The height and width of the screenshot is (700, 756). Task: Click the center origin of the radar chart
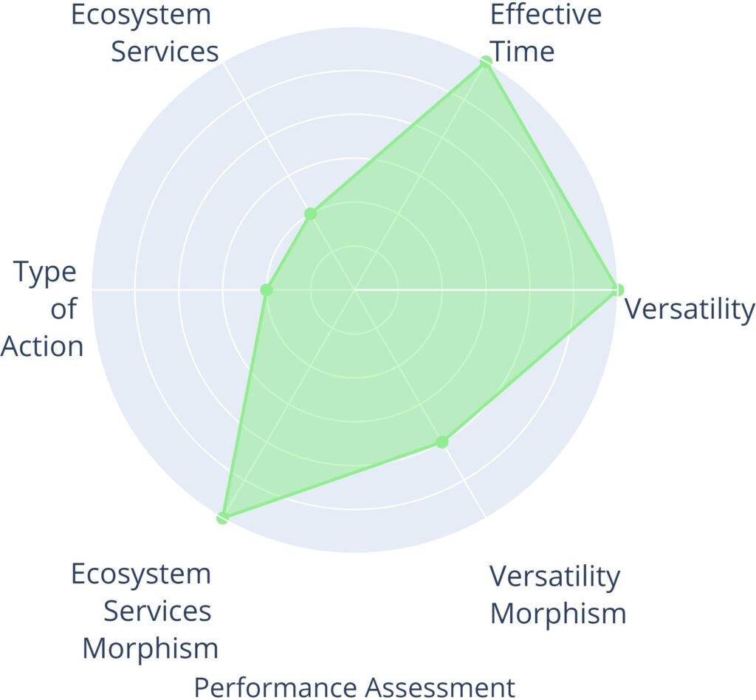click(354, 290)
